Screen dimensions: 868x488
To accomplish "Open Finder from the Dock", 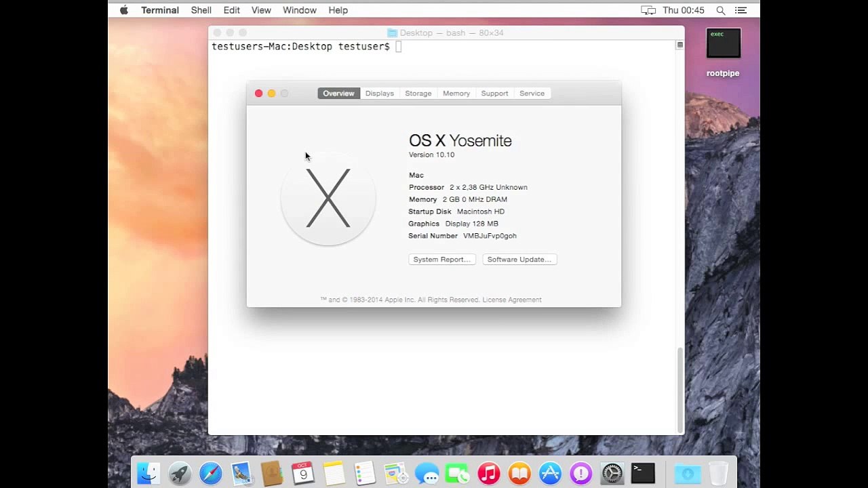I will coord(149,473).
